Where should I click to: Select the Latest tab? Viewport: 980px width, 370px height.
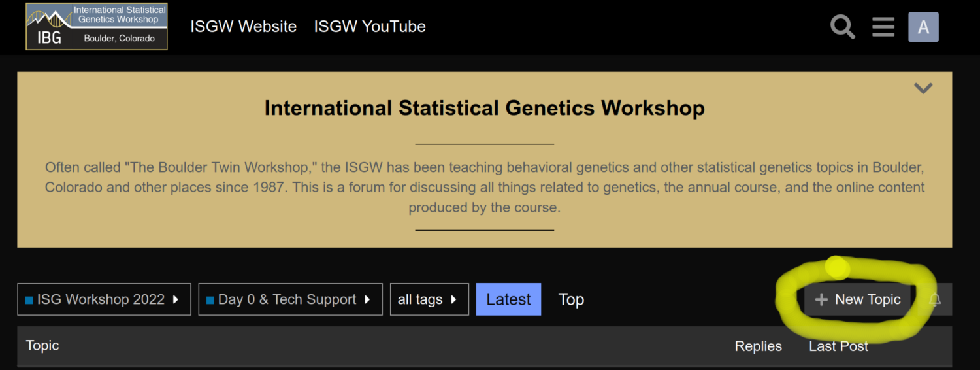point(508,299)
